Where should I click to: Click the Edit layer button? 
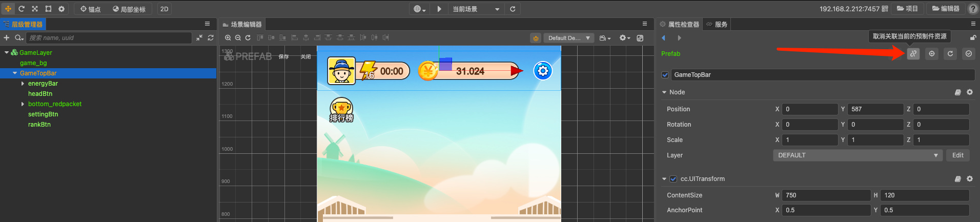click(x=958, y=155)
